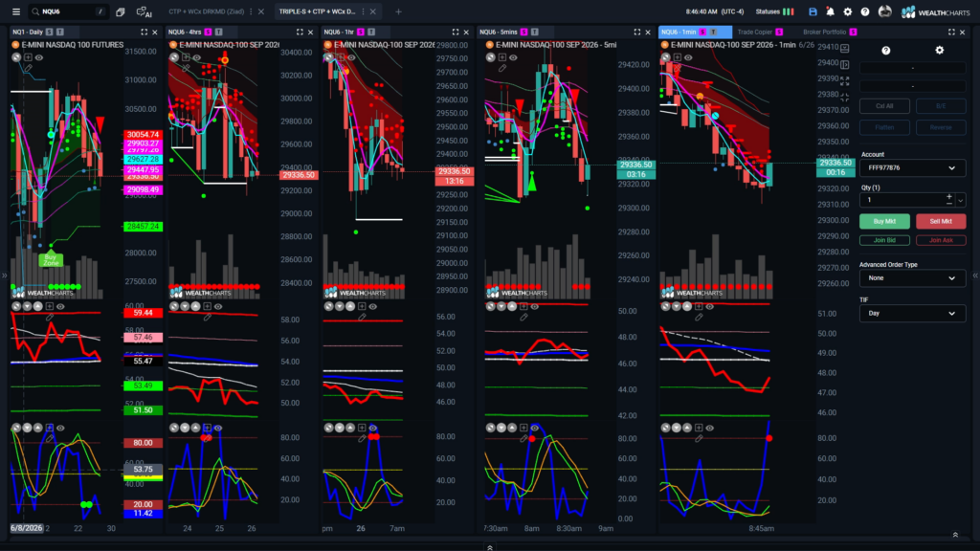
Task: Open the workspace copy windows icon
Action: click(121, 11)
